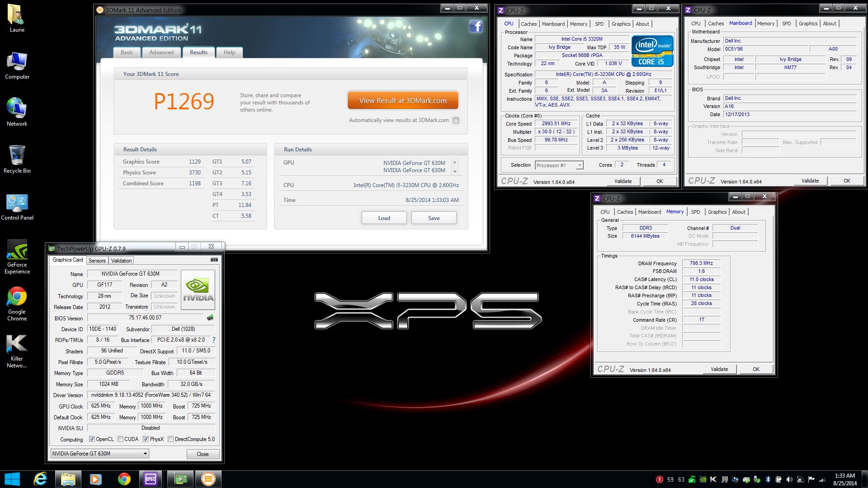Click the Chrome icon in the taskbar

[x=124, y=479]
